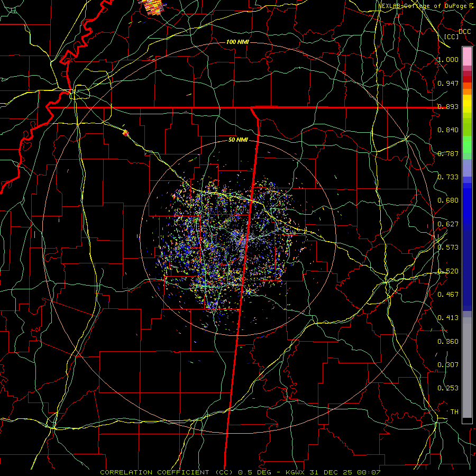This screenshot has width=476, height=476.
Task: Click the striped radar echo at the top edge
Action: (x=153, y=7)
